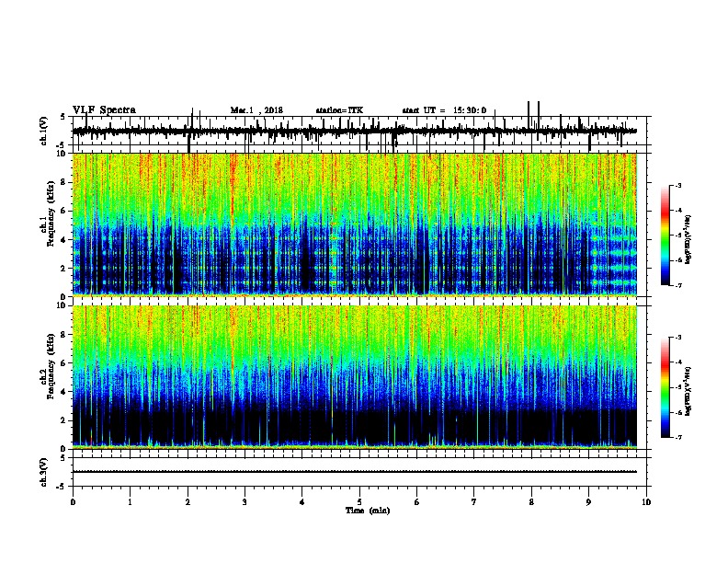Click the time axis tick label "5"
Screen dimensions: 728x563
pos(359,502)
